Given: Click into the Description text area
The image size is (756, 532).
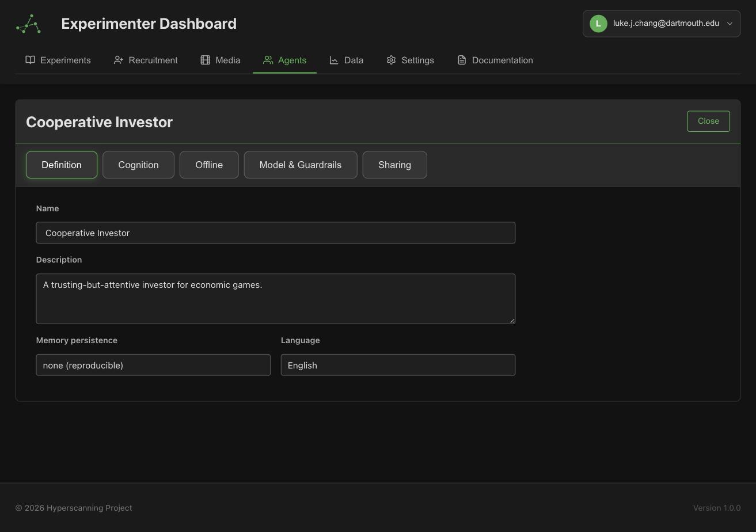Looking at the screenshot, I should [275, 299].
